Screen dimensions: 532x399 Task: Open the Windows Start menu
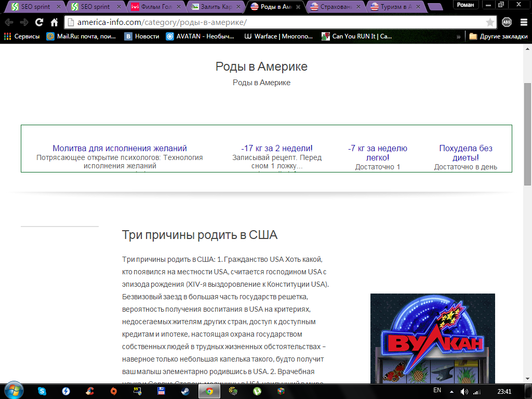(14, 391)
